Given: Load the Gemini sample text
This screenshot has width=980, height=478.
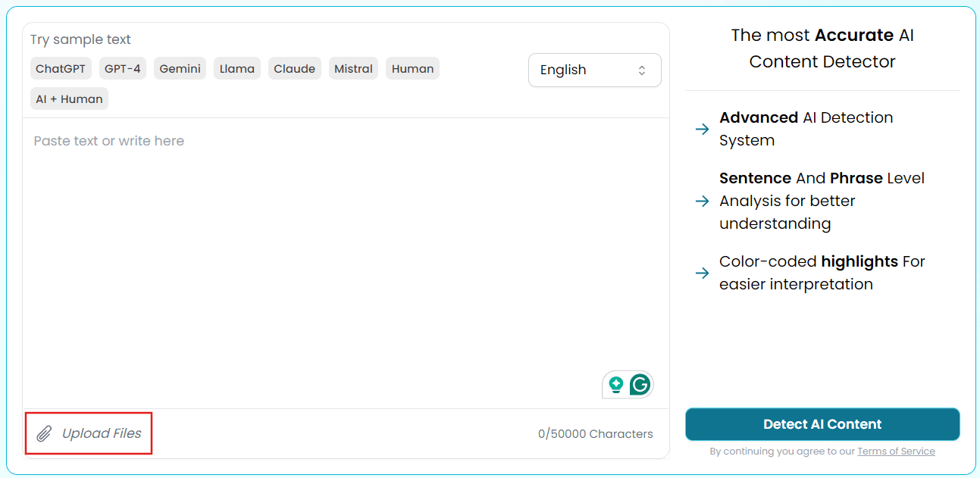Looking at the screenshot, I should pyautogui.click(x=180, y=68).
